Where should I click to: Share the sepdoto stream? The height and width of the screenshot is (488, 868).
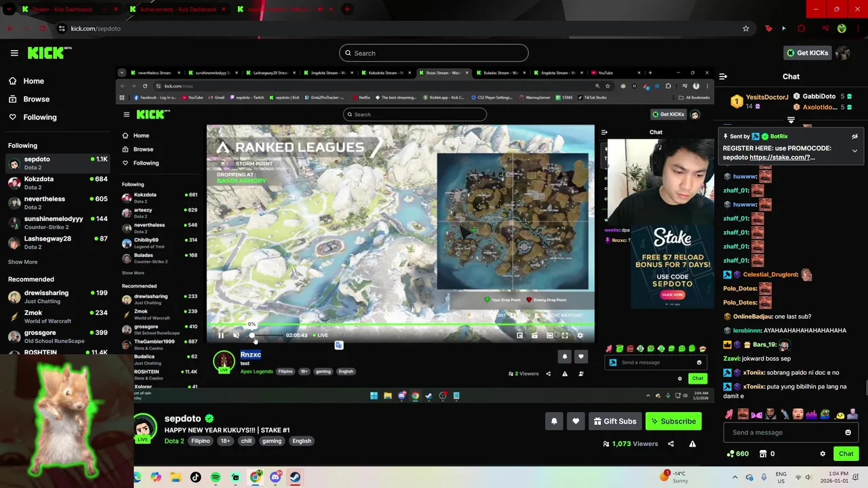671,444
